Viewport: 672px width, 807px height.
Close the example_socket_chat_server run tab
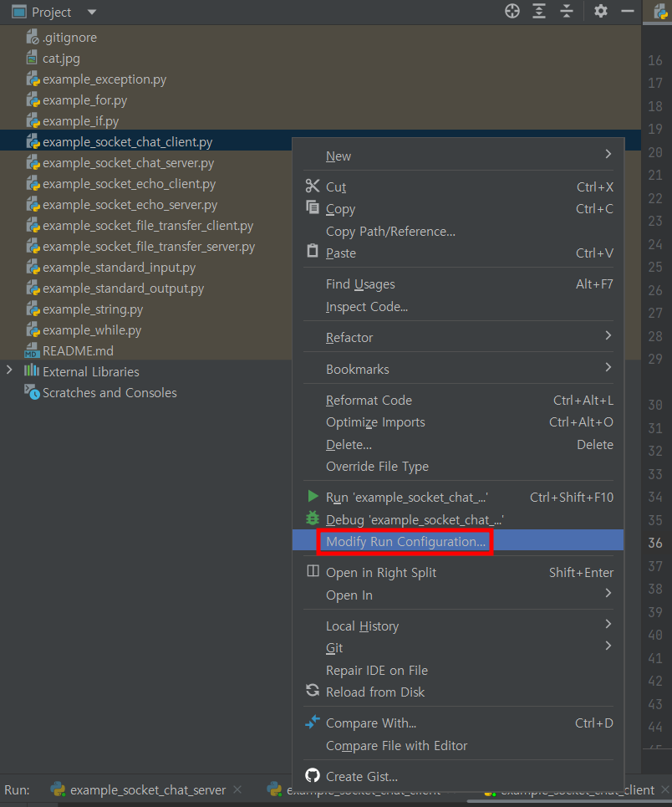click(x=237, y=789)
